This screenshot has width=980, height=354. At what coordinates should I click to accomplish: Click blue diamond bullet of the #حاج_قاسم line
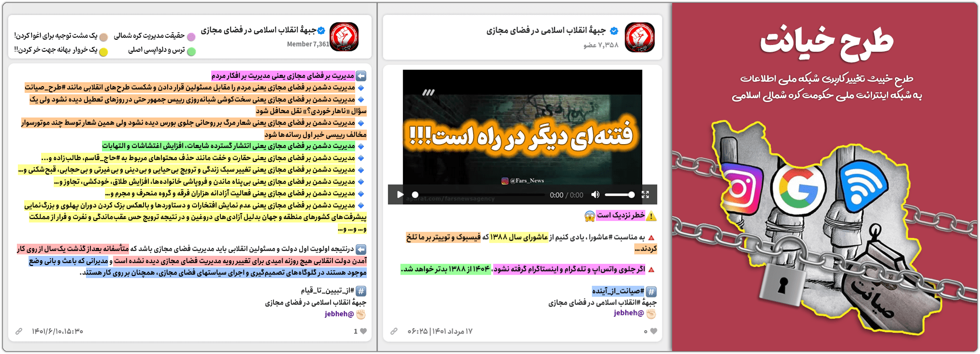(361, 159)
